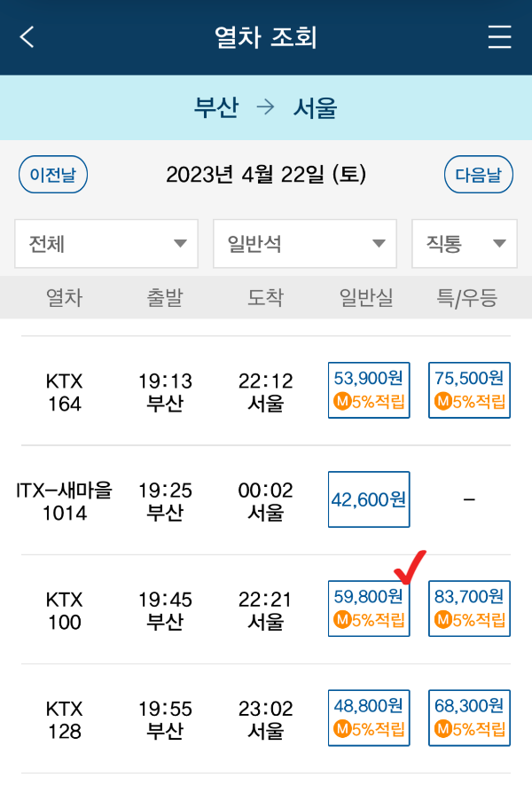Open the 일반석 seat class dropdown
This screenshot has height=785, width=532.
point(304,243)
